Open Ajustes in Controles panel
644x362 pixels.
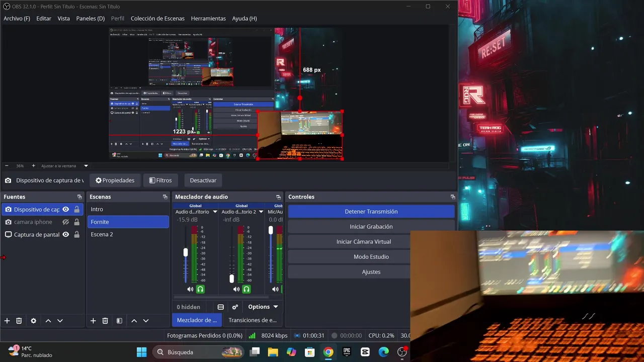[x=371, y=272]
